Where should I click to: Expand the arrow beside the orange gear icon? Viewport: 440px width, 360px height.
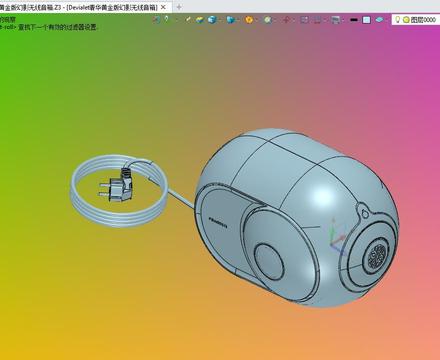[257, 20]
